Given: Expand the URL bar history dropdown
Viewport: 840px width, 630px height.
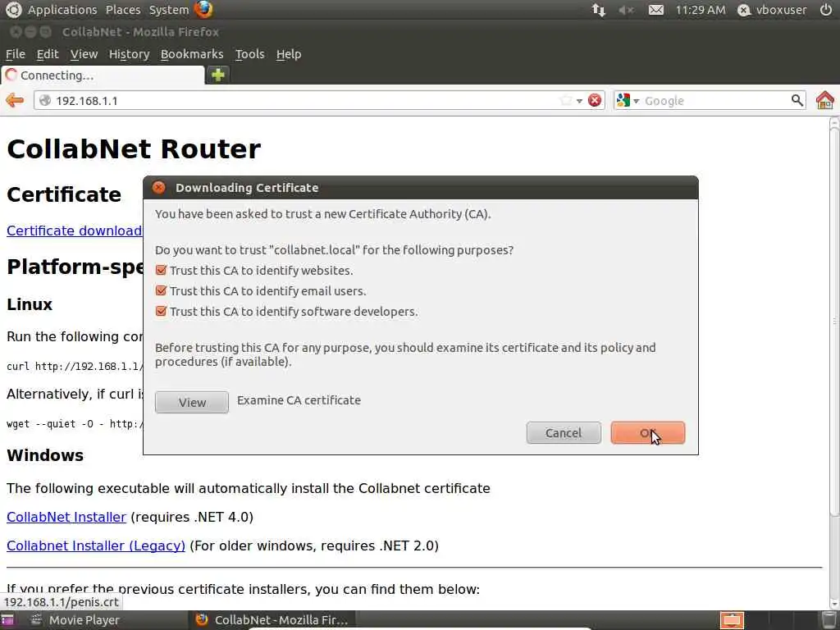Looking at the screenshot, I should 579,101.
